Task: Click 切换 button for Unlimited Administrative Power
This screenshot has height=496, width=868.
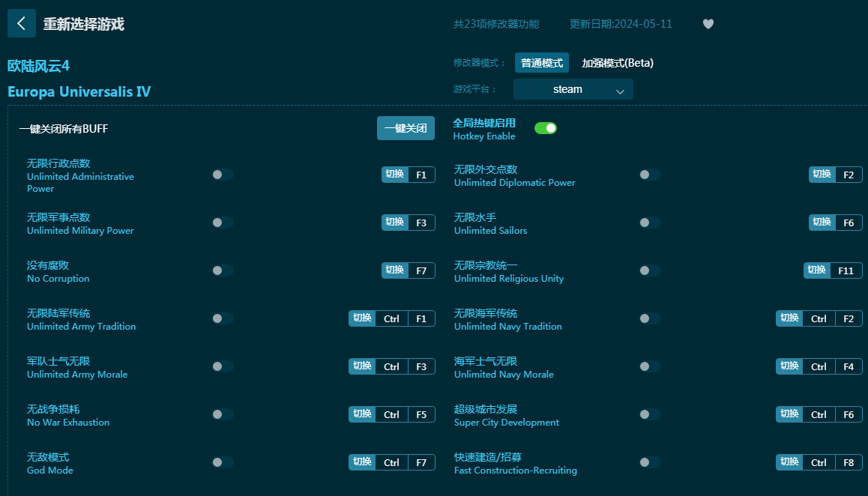Action: 395,175
